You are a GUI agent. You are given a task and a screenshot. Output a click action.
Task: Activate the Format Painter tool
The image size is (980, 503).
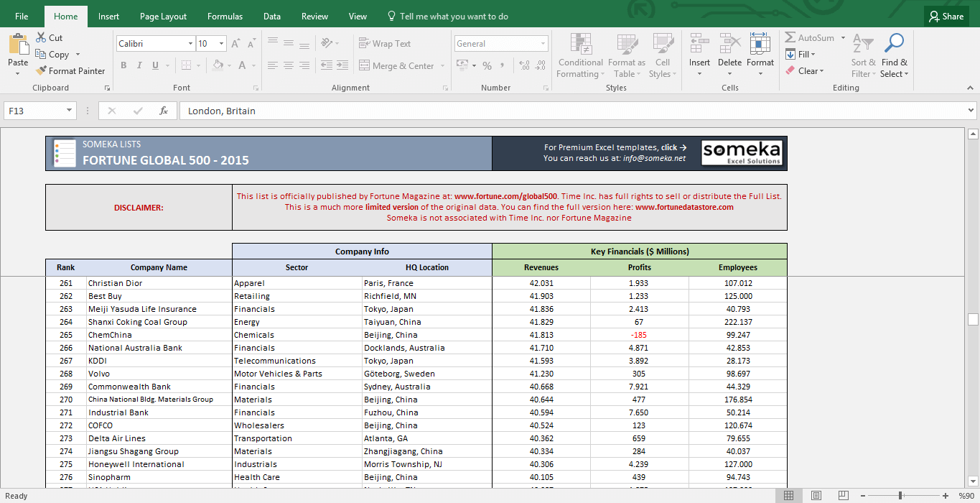coord(70,70)
